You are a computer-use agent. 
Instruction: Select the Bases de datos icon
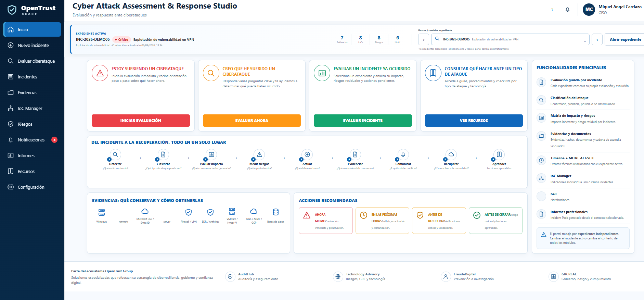(276, 212)
